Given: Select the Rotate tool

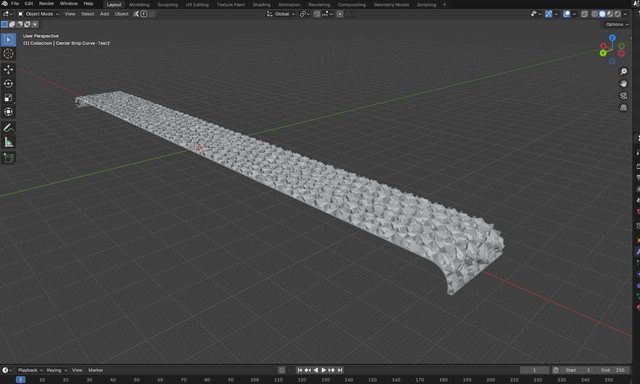Looking at the screenshot, I should coord(8,84).
